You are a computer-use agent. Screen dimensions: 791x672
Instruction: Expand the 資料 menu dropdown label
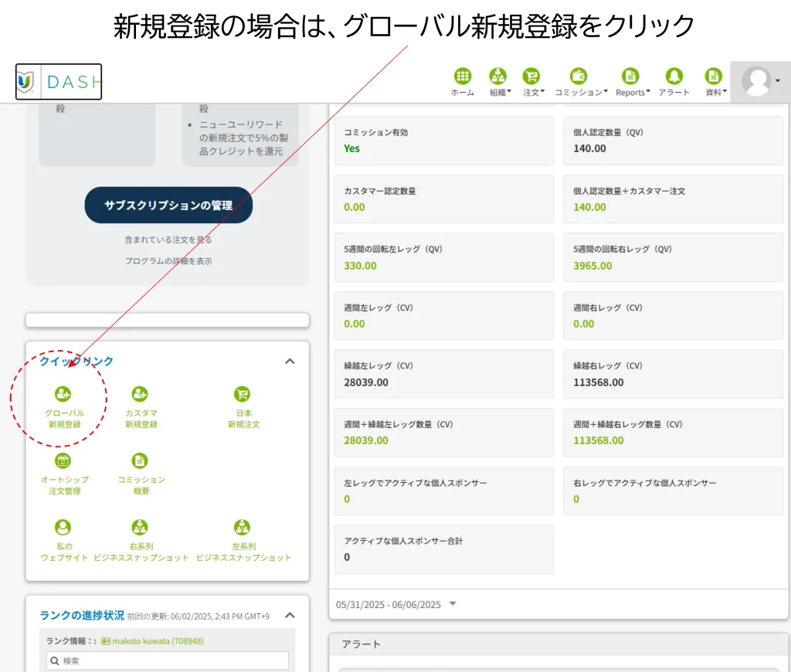point(716,93)
